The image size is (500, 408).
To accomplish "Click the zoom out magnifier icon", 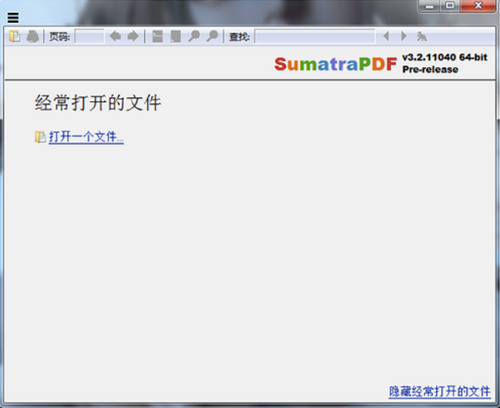I will coord(194,36).
